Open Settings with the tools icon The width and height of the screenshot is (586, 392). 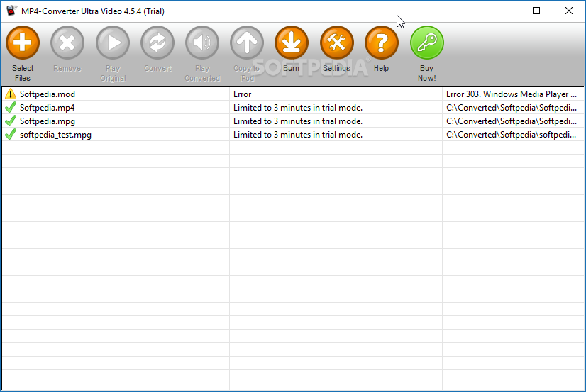coord(337,43)
